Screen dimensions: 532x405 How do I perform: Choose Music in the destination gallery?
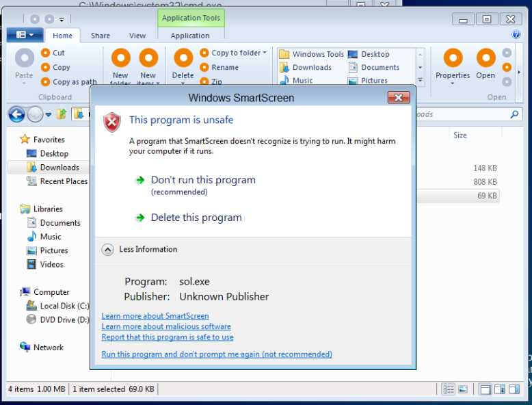pyautogui.click(x=296, y=81)
